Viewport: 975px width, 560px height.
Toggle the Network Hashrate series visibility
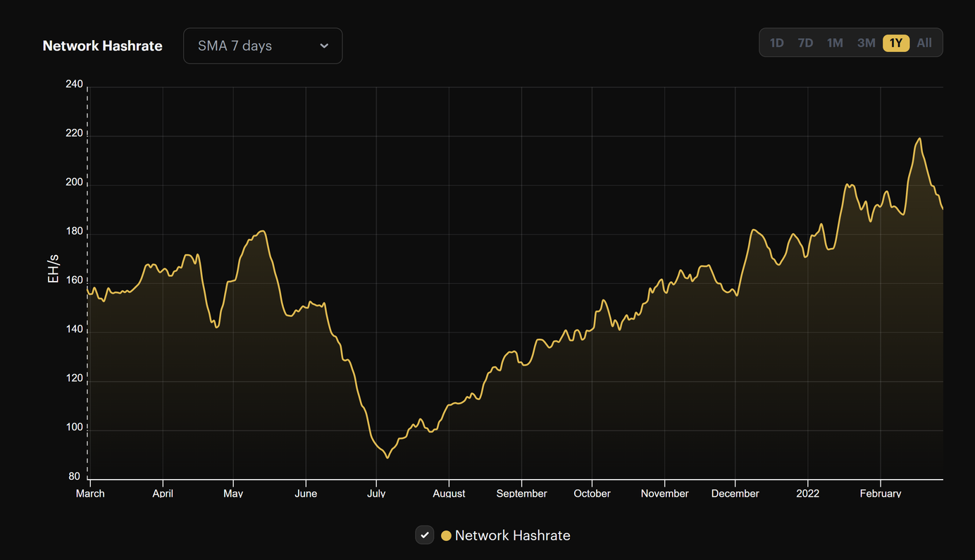click(x=424, y=535)
